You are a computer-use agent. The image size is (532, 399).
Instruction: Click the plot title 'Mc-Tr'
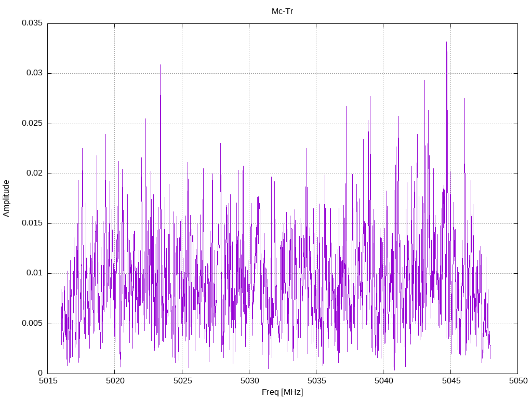click(x=282, y=11)
